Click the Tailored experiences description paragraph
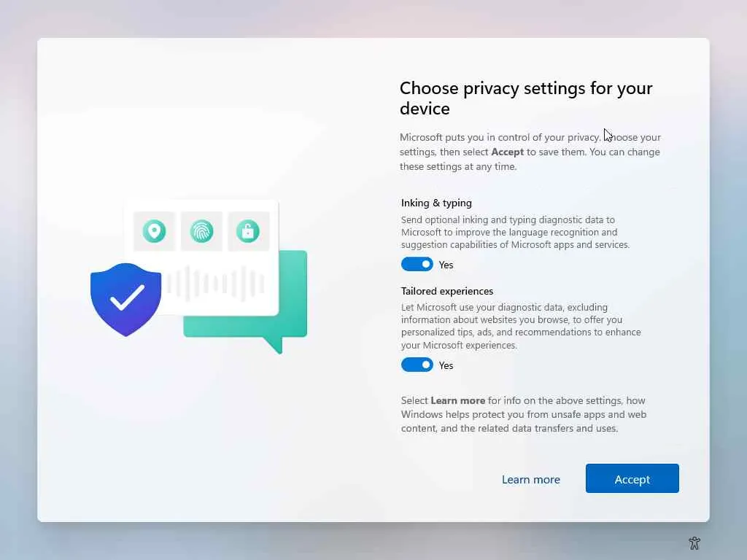This screenshot has width=747, height=560. (521, 326)
